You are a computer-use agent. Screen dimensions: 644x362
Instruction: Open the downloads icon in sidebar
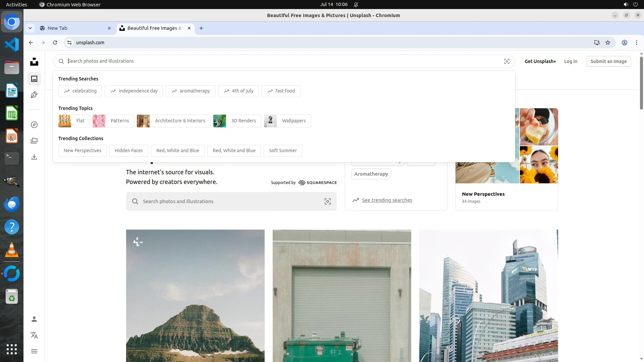pos(34,157)
